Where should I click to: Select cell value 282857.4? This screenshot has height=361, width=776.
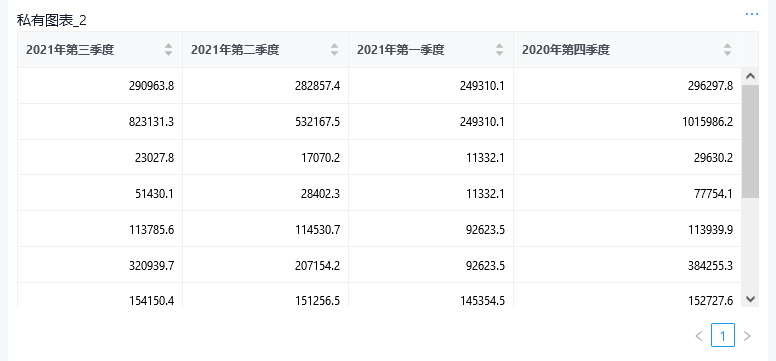tap(317, 86)
